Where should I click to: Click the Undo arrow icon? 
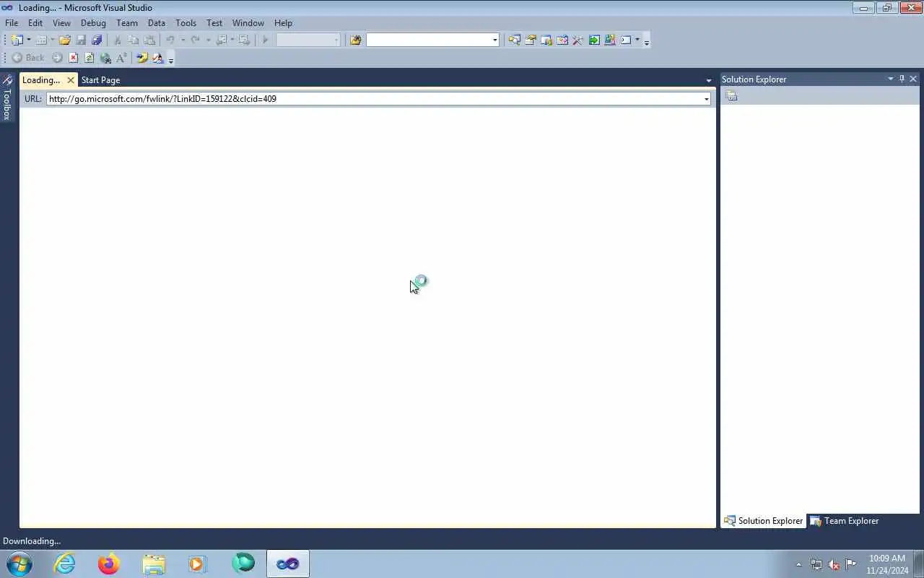pyautogui.click(x=170, y=40)
